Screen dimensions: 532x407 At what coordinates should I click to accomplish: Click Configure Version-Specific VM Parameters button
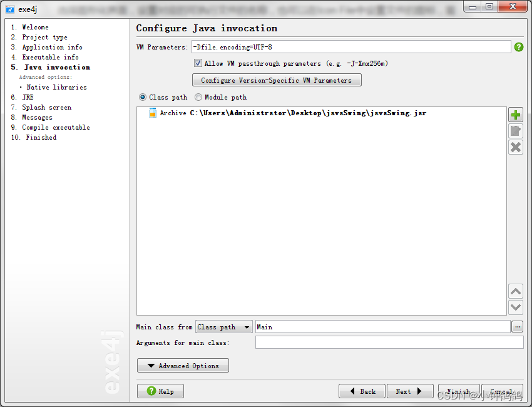tap(277, 80)
